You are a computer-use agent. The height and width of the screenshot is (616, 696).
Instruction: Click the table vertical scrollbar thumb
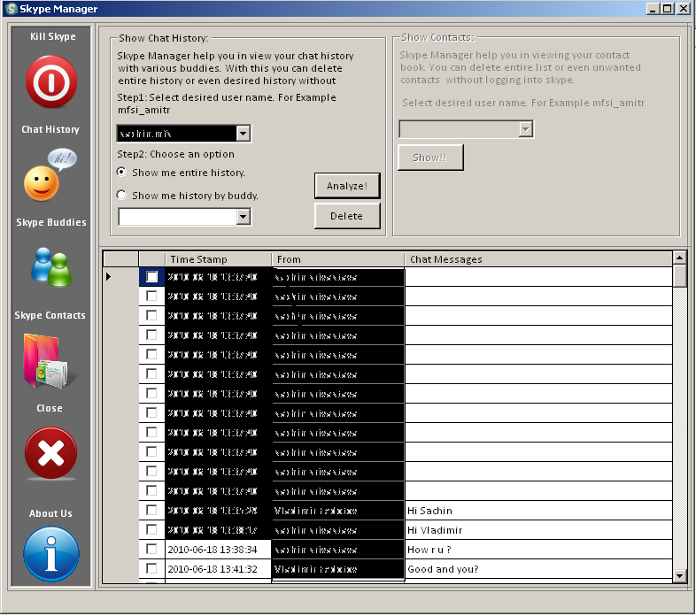pos(679,276)
